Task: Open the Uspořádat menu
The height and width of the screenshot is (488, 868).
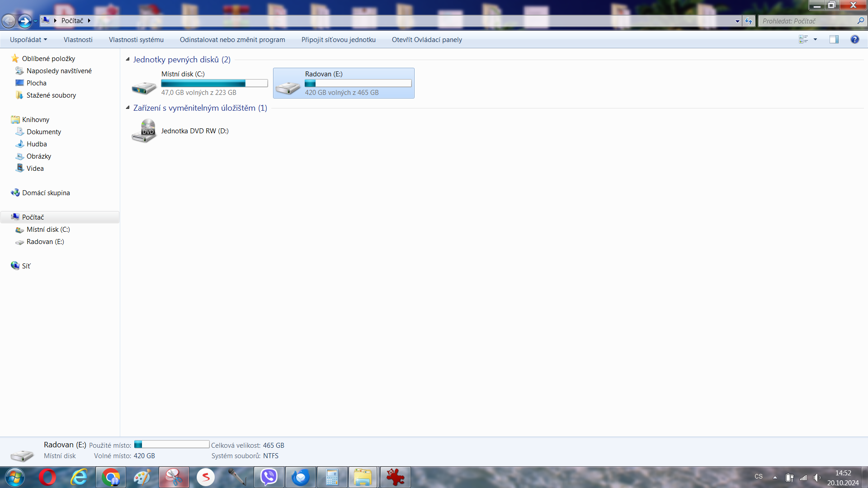Action: pos(28,40)
